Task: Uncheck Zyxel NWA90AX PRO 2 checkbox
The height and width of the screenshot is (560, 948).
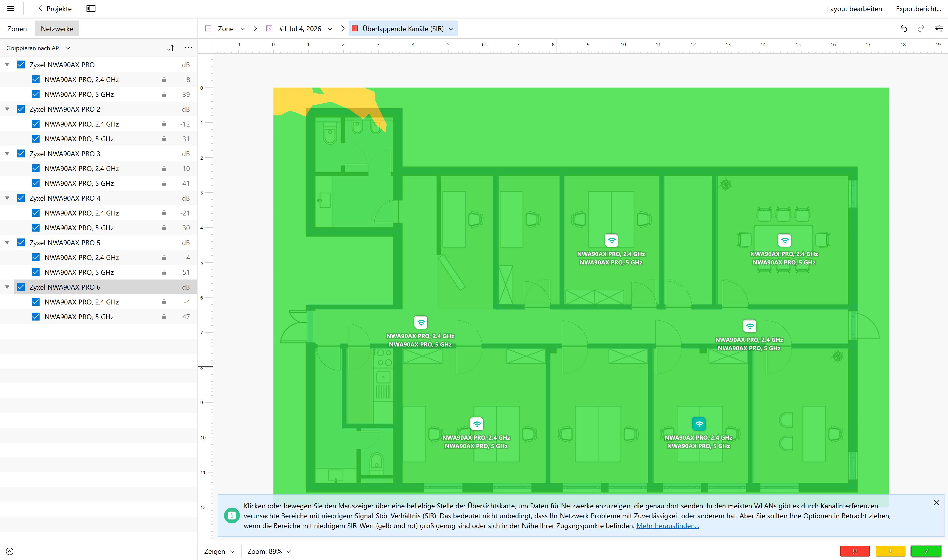Action: point(21,109)
